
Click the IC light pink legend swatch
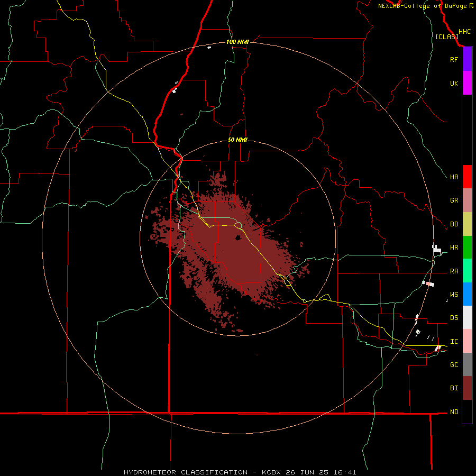(x=467, y=341)
